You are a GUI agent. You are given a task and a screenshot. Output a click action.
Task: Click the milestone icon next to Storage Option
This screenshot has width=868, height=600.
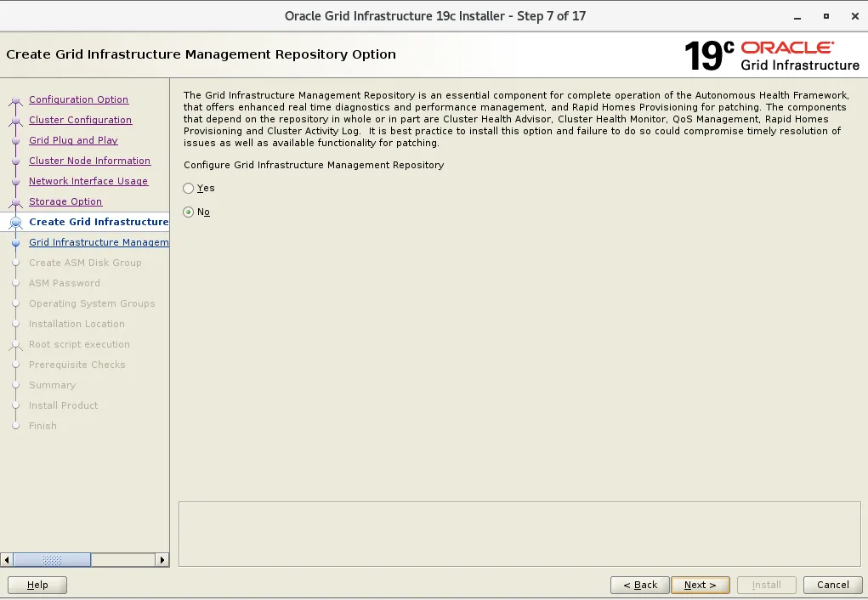pos(15,201)
